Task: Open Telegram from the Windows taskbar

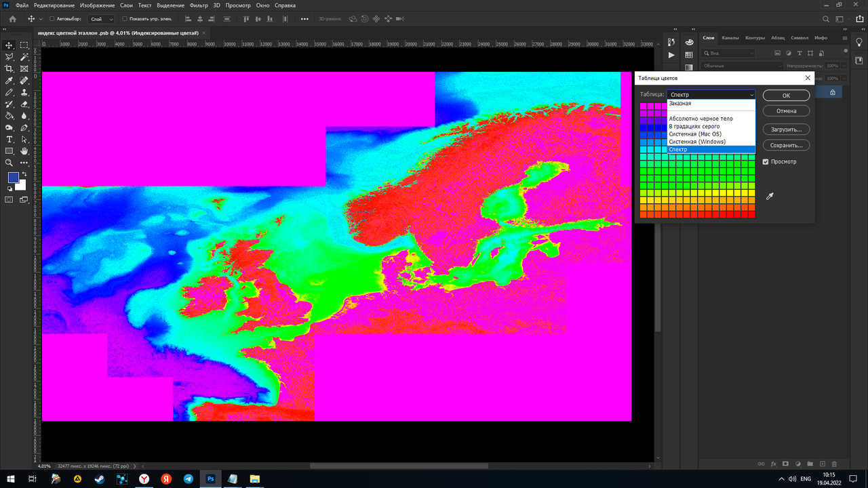Action: click(x=189, y=479)
